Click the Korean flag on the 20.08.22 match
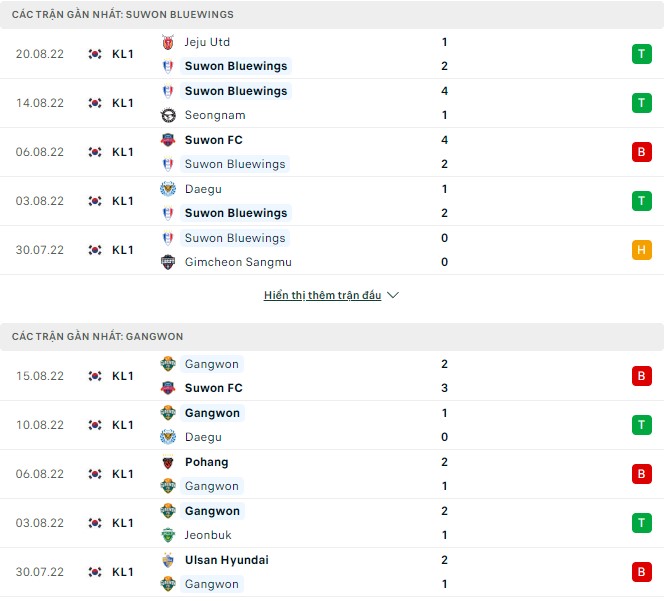This screenshot has width=667, height=601. pos(95,54)
